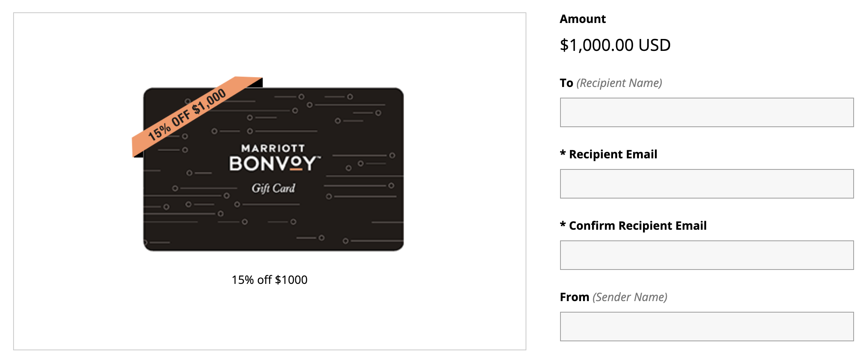Click the Amount heading
The width and height of the screenshot is (868, 361).
pyautogui.click(x=582, y=19)
